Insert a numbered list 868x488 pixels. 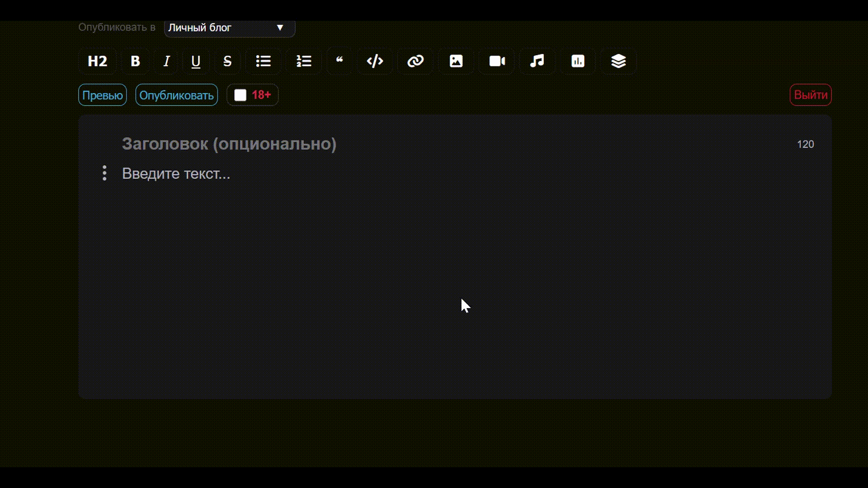[x=304, y=61]
